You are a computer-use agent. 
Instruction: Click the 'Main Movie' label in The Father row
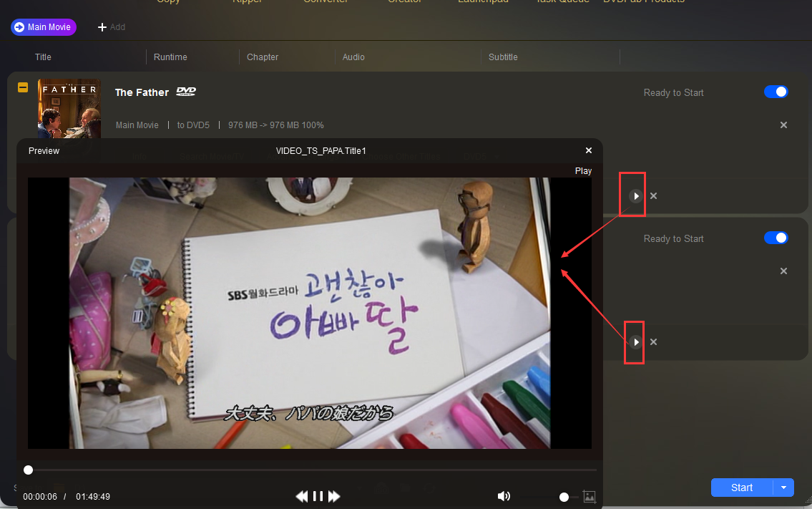click(137, 125)
